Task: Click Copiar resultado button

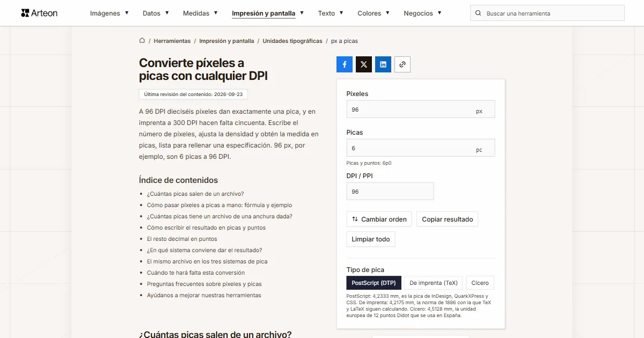Action: pos(448,219)
